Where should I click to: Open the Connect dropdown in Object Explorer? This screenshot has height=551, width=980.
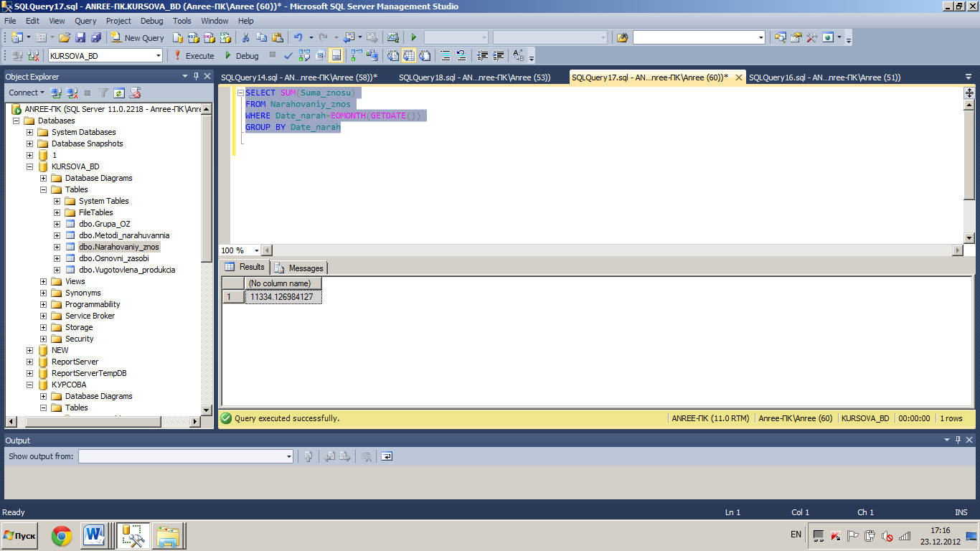click(27, 93)
